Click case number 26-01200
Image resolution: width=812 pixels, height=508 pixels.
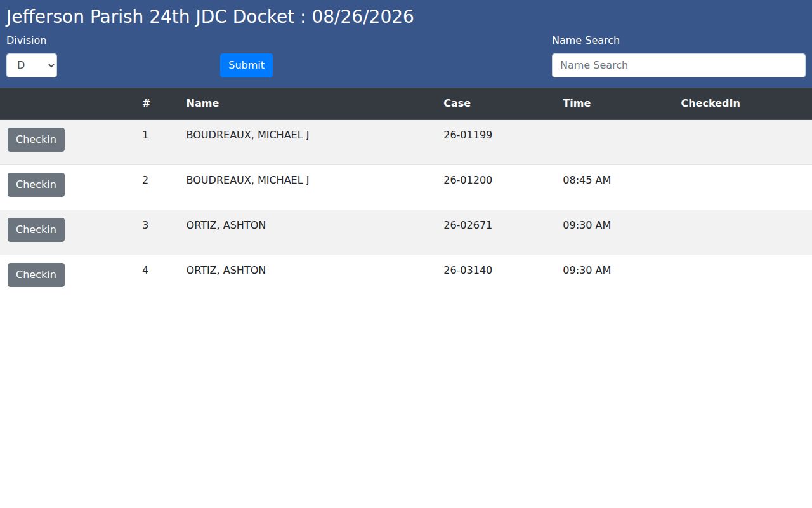468,180
